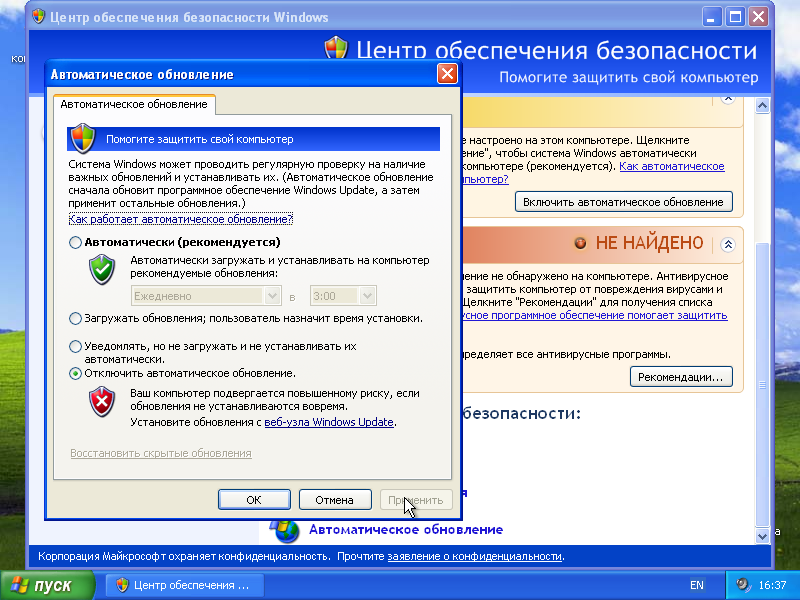Click Центр обеспечения taskbar button
Image resolution: width=800 pixels, height=600 pixels.
tap(185, 585)
